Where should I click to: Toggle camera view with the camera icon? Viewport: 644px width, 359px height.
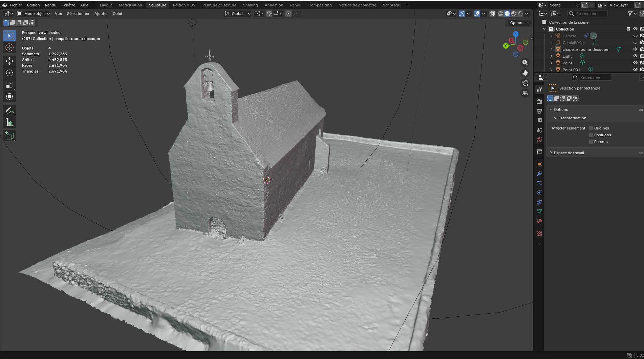pos(525,83)
